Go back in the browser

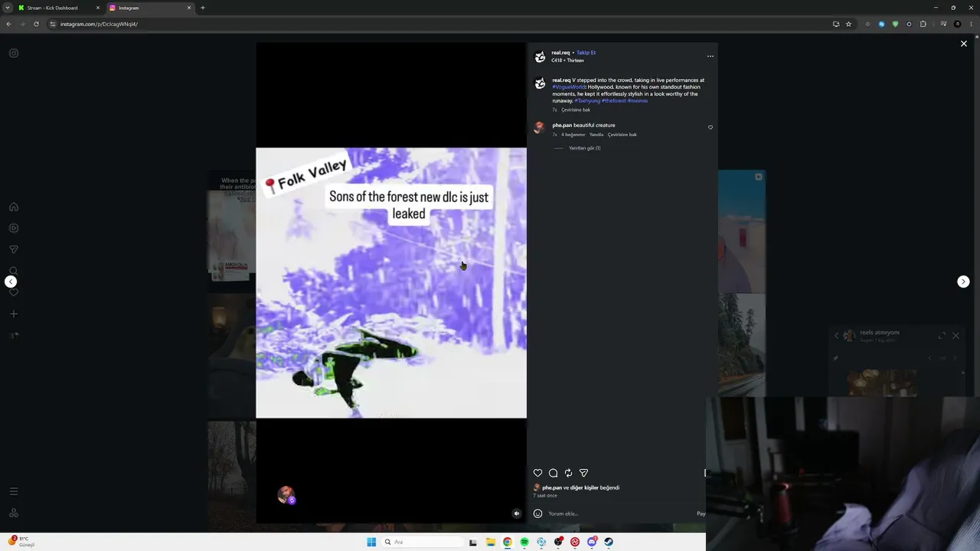coord(8,24)
